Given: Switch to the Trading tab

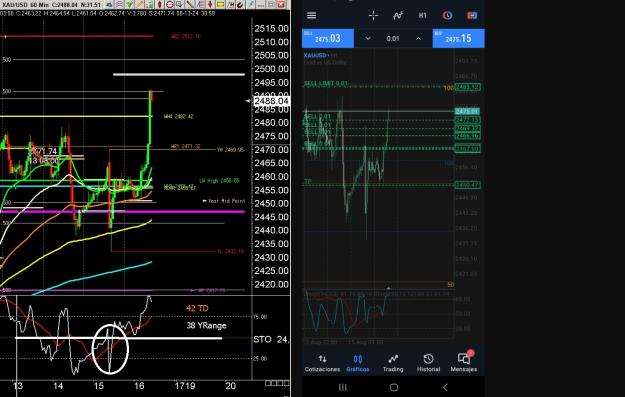Looking at the screenshot, I should coord(393,363).
